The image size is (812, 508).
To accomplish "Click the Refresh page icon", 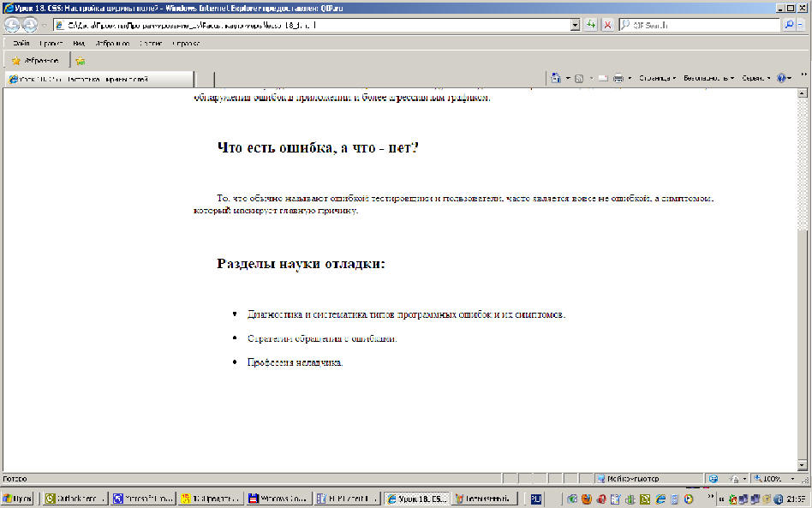I will (591, 26).
